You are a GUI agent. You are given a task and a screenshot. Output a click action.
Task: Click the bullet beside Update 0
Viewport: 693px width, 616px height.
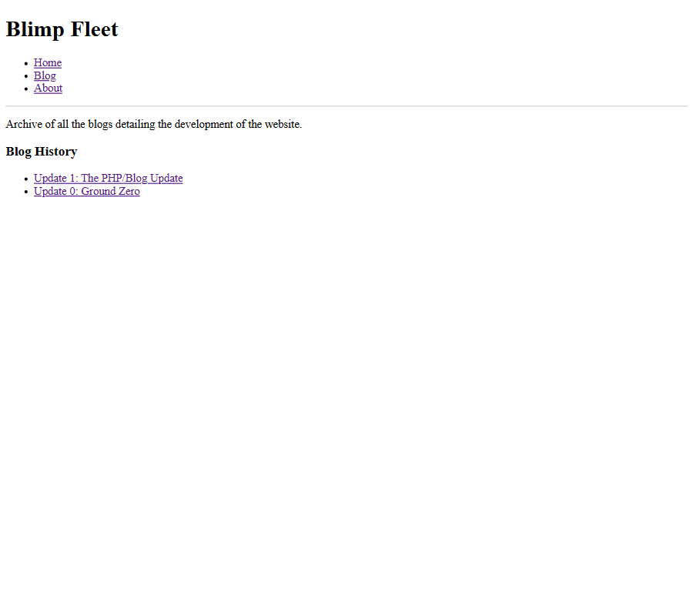click(x=26, y=192)
